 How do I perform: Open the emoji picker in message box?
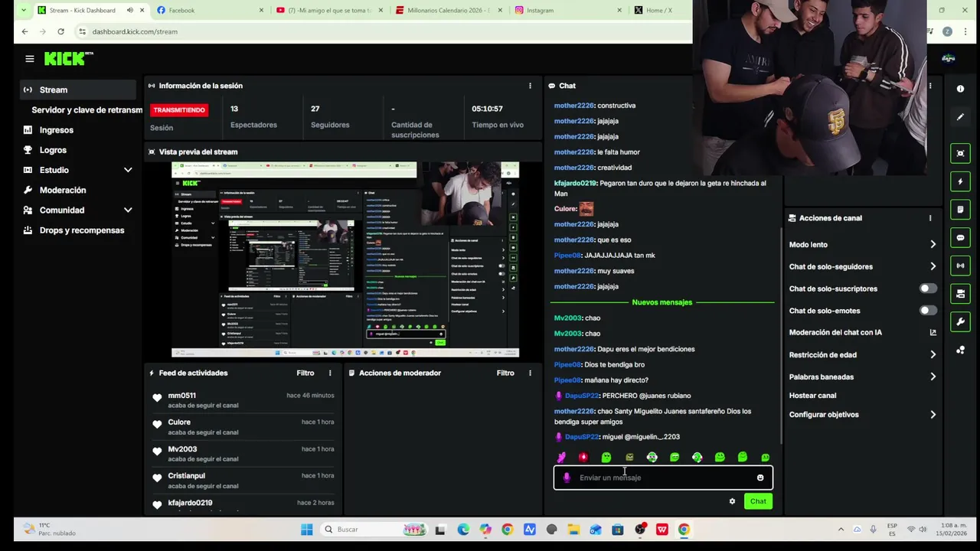(760, 478)
